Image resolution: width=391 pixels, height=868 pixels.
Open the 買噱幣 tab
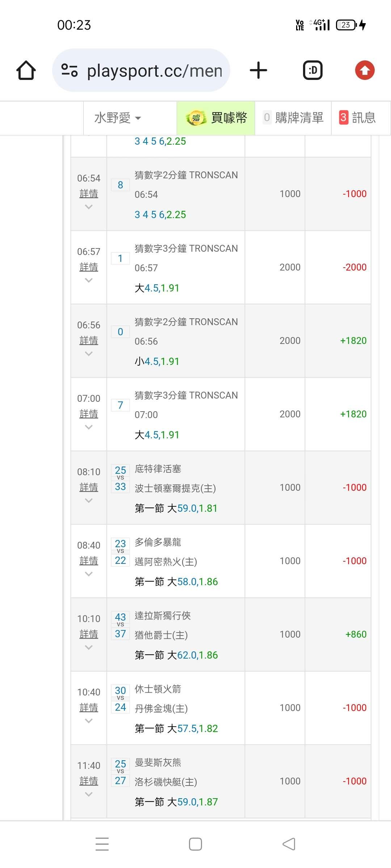[x=216, y=118]
